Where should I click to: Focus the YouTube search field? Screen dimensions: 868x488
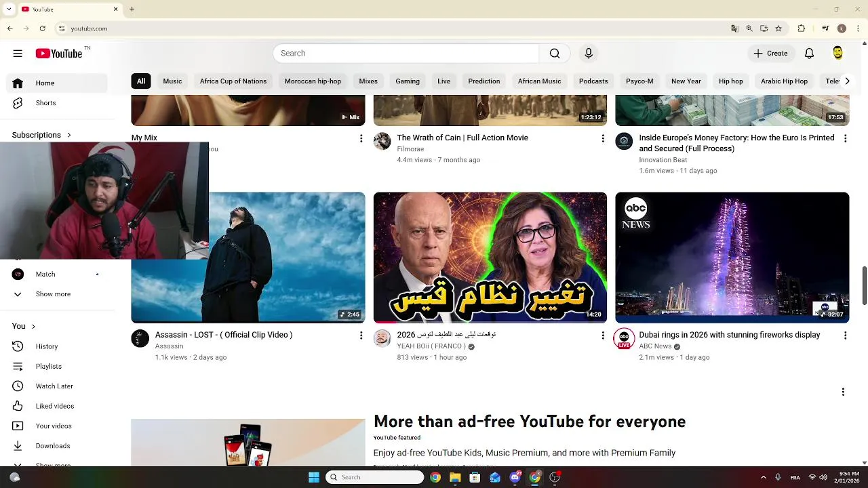[407, 54]
